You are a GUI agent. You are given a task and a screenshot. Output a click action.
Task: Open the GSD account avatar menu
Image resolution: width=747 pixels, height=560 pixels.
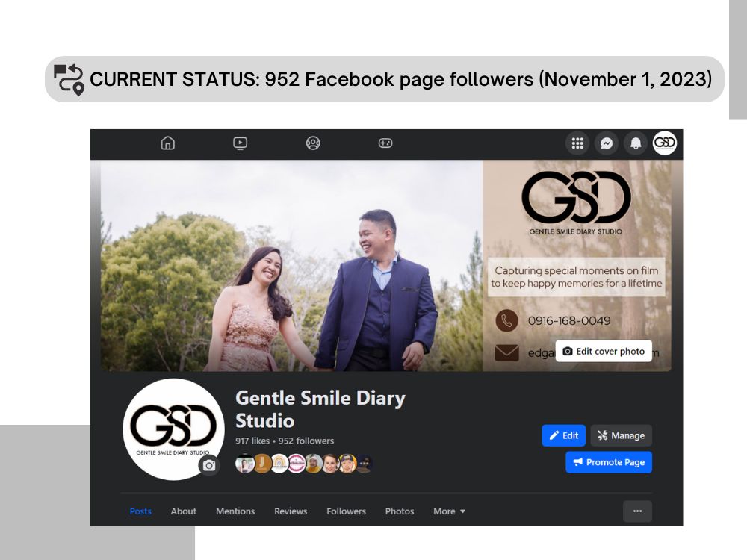[x=665, y=143]
